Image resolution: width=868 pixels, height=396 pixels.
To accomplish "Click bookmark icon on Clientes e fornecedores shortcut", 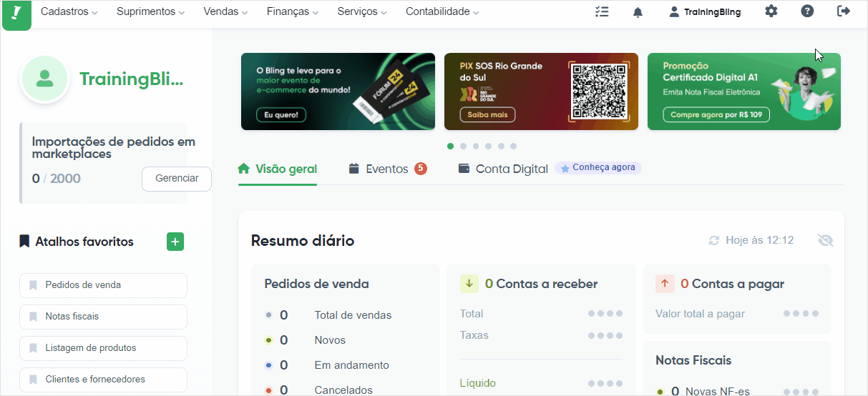I will click(33, 380).
